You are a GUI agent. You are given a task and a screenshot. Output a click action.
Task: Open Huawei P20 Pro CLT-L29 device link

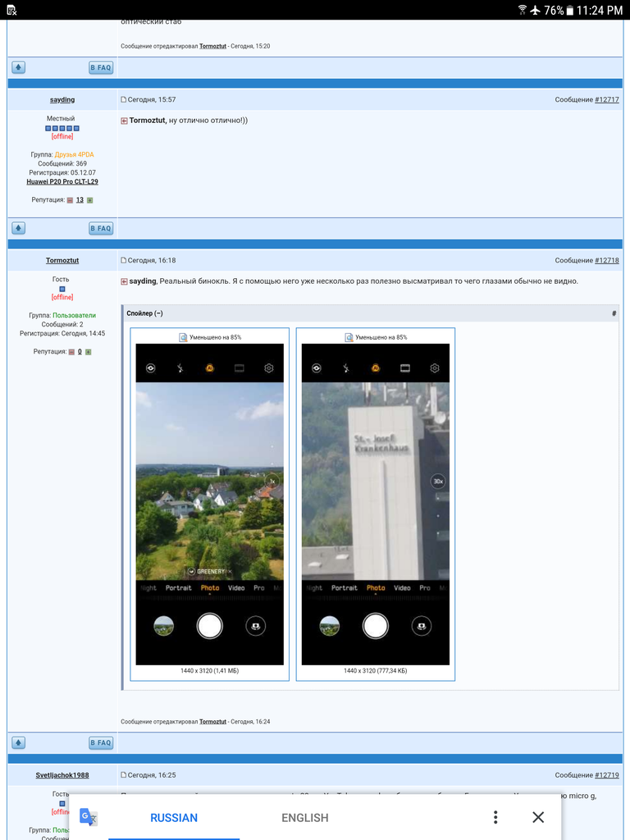[x=62, y=181]
